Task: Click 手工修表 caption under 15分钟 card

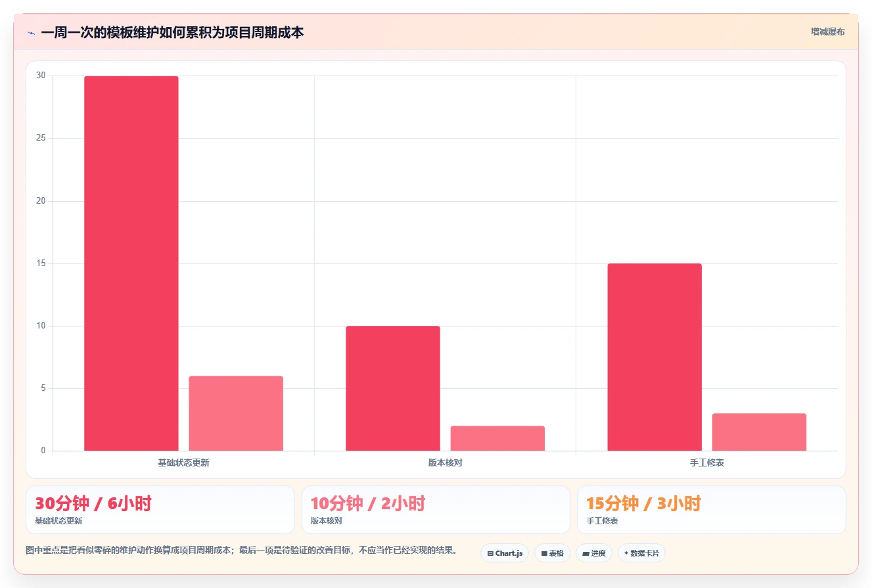Action: (x=602, y=521)
